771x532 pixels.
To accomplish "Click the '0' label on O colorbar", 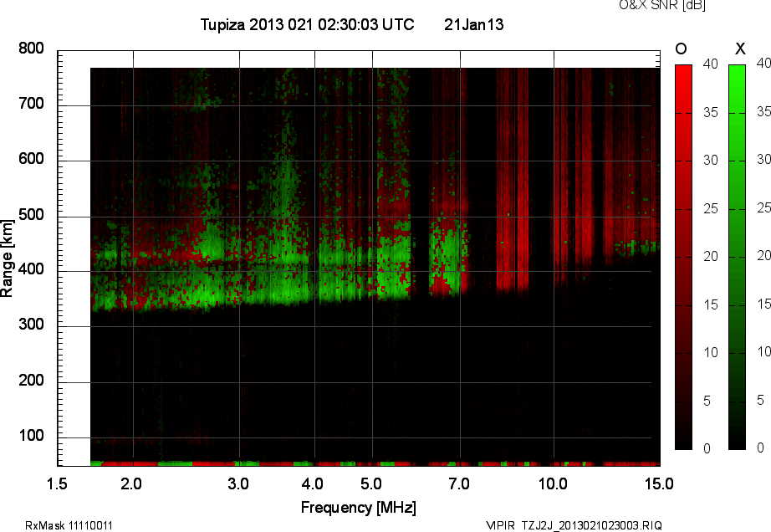I will click(x=707, y=448).
